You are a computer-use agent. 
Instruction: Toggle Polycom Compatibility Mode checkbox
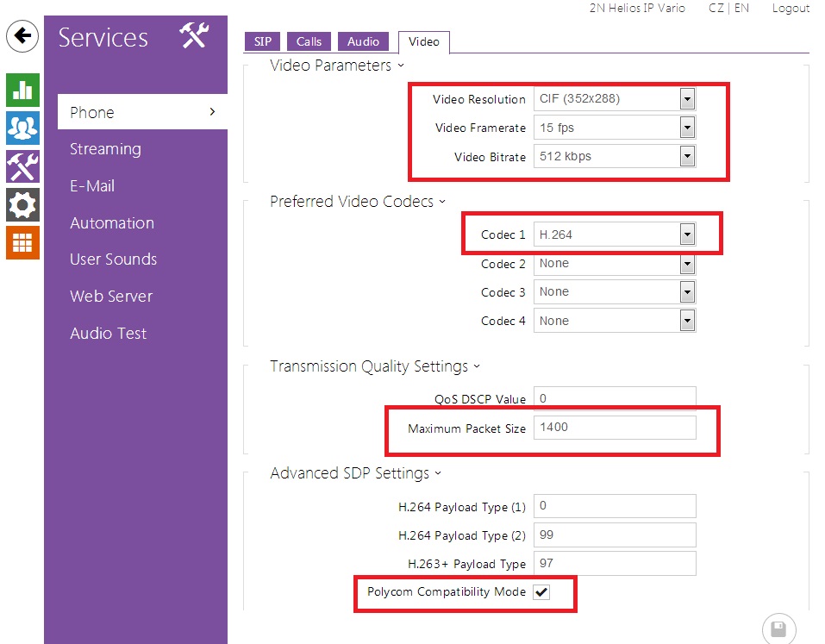coord(541,592)
